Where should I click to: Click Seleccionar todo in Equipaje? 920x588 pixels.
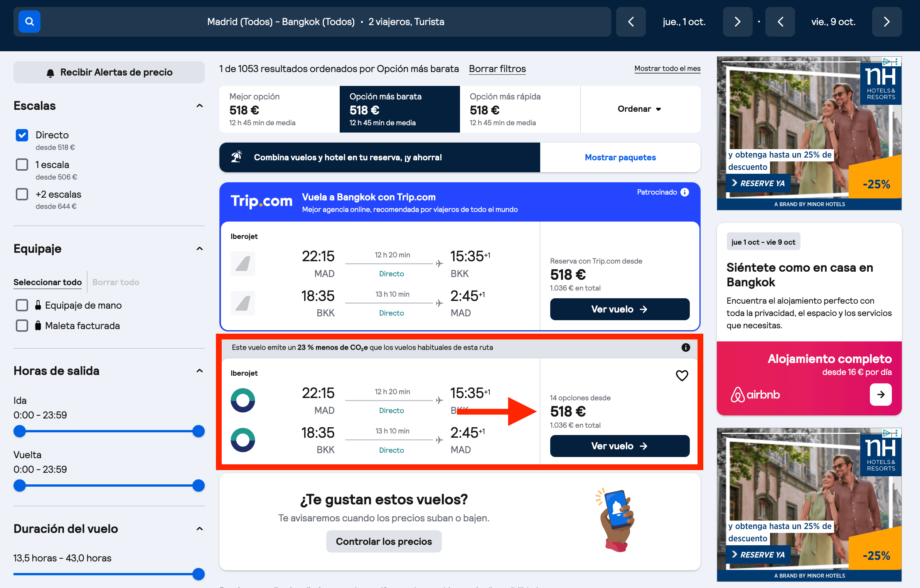[47, 282]
